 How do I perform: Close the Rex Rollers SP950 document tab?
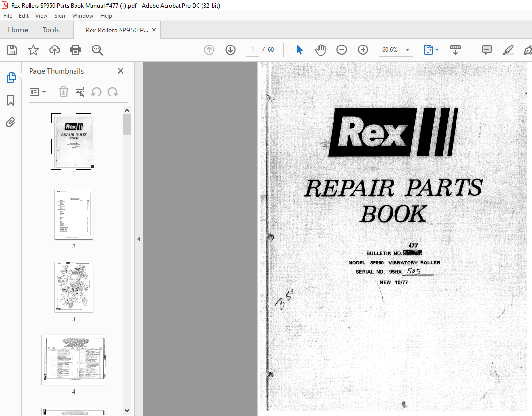click(154, 30)
